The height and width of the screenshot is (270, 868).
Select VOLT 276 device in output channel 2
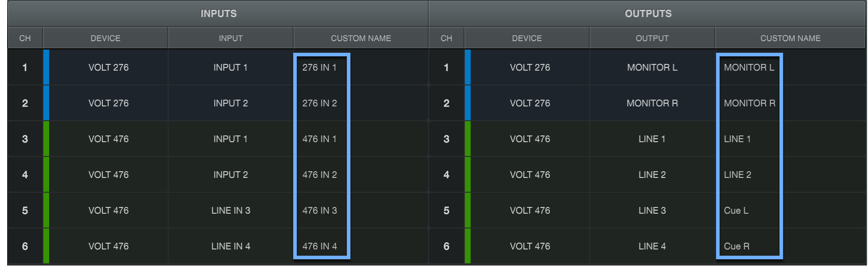pyautogui.click(x=530, y=103)
